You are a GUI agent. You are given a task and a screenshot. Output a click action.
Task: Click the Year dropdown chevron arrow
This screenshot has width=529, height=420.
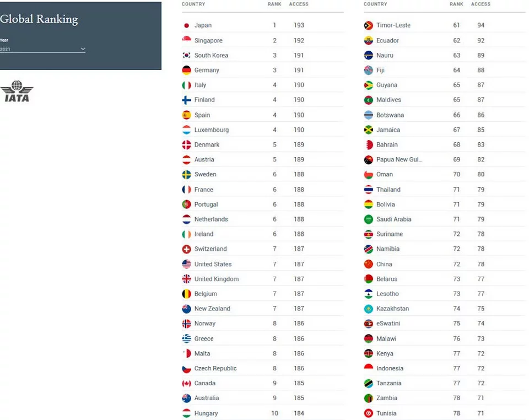point(83,49)
